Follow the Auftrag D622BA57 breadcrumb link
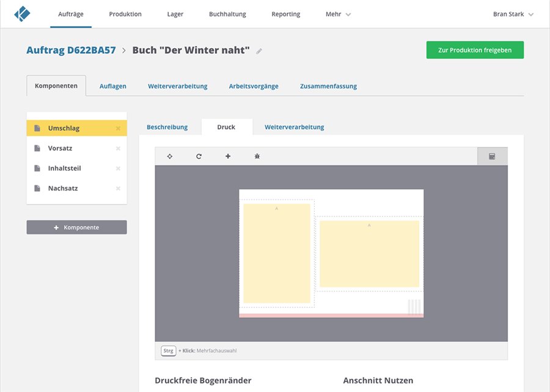550x392 pixels. 71,50
